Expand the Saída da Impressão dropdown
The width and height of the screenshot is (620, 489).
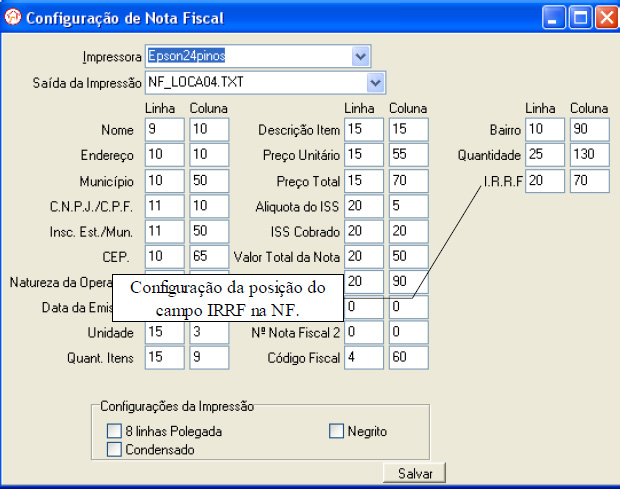(x=376, y=81)
